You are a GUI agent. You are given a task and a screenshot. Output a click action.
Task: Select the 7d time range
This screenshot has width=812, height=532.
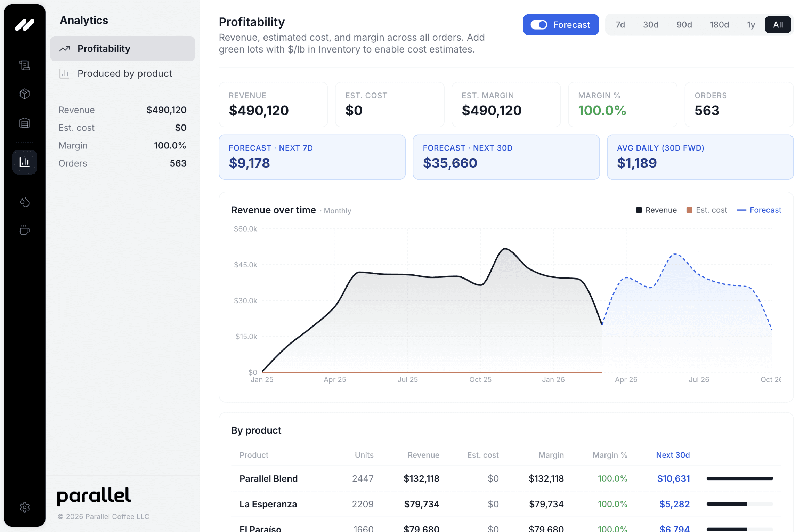[x=620, y=25]
